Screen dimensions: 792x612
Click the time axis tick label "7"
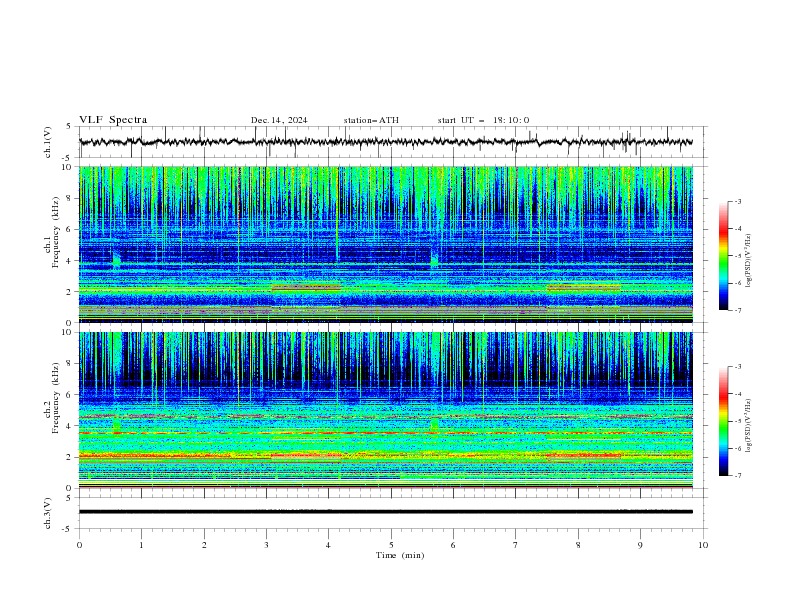point(516,545)
